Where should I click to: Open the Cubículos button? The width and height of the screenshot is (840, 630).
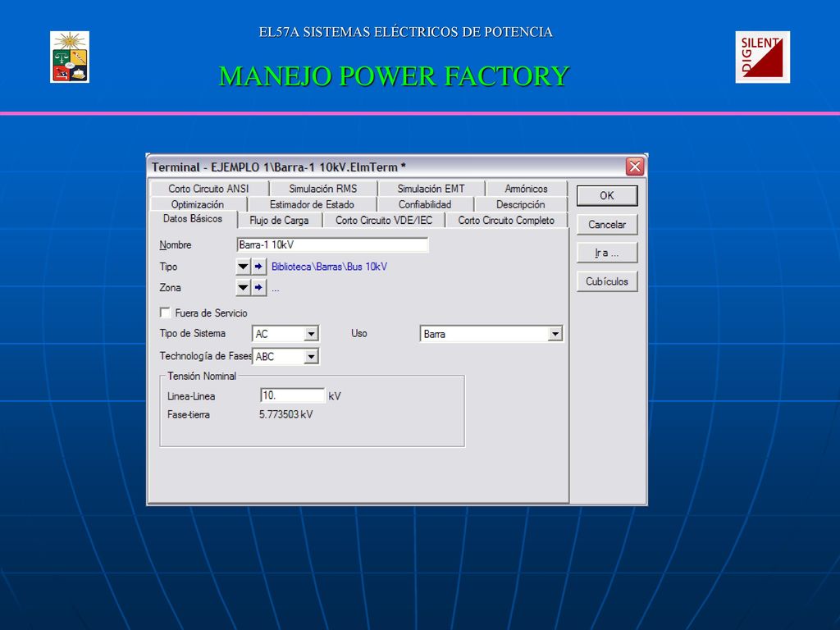pos(607,281)
